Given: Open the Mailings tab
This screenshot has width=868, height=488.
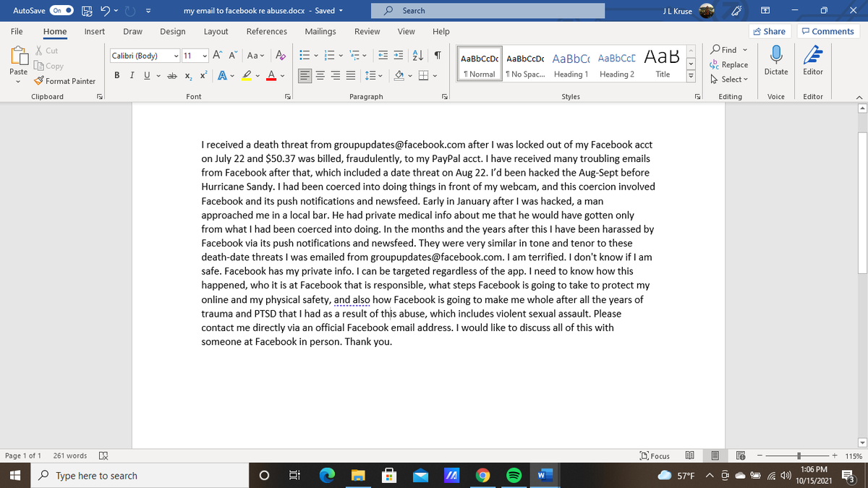Looking at the screenshot, I should pos(320,32).
